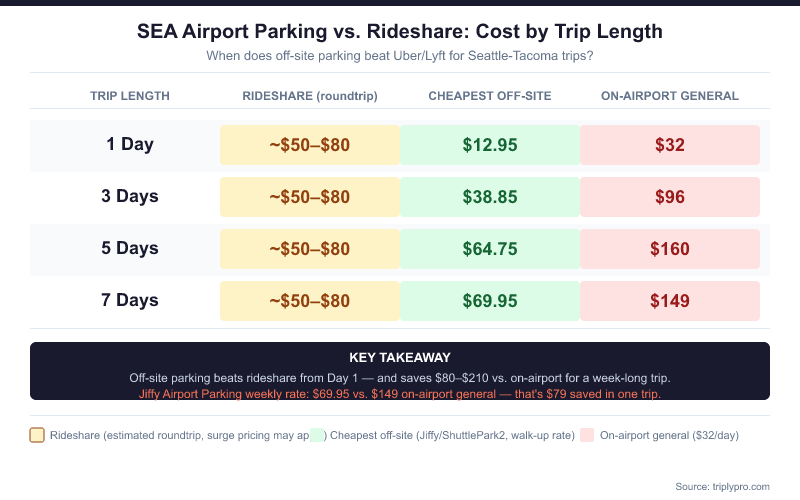Select the TRIP LENGTH column header

130,96
